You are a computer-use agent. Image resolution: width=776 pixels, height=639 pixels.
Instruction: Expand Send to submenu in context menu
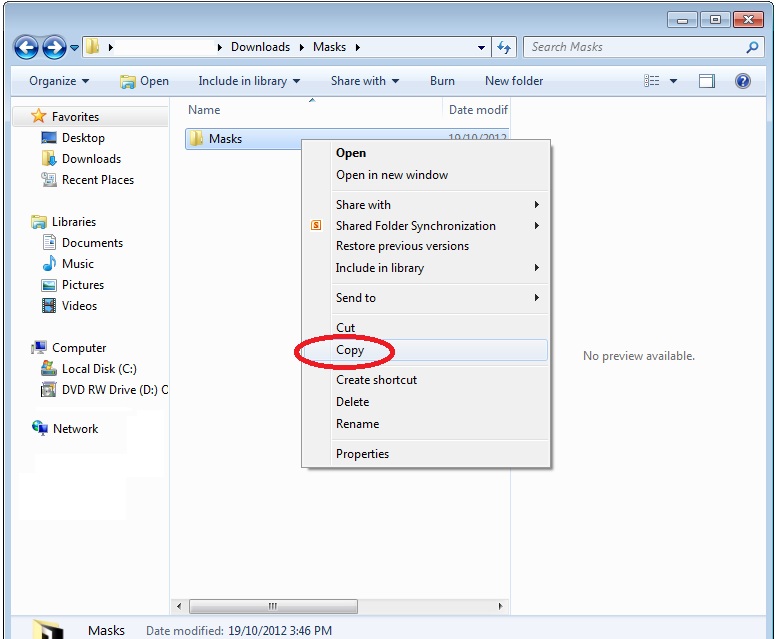(x=356, y=298)
